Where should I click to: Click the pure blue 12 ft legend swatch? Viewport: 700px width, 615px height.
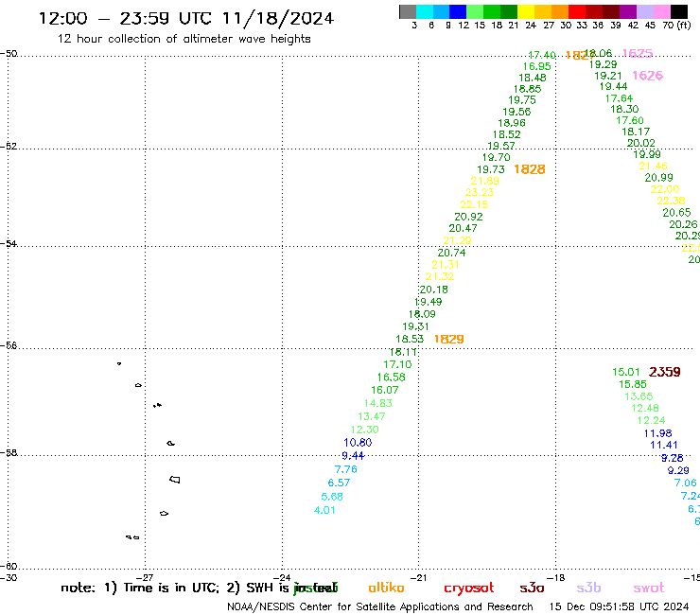[x=459, y=11]
